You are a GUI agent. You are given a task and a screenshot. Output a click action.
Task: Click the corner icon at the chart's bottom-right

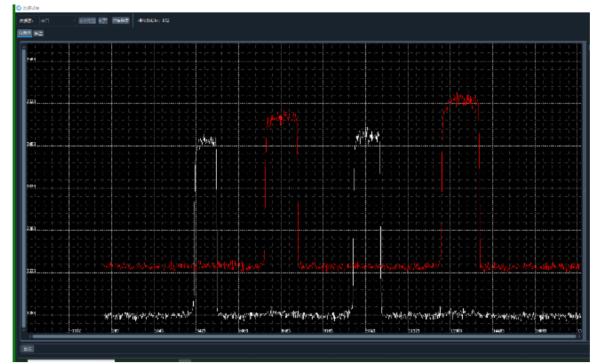tap(579, 332)
